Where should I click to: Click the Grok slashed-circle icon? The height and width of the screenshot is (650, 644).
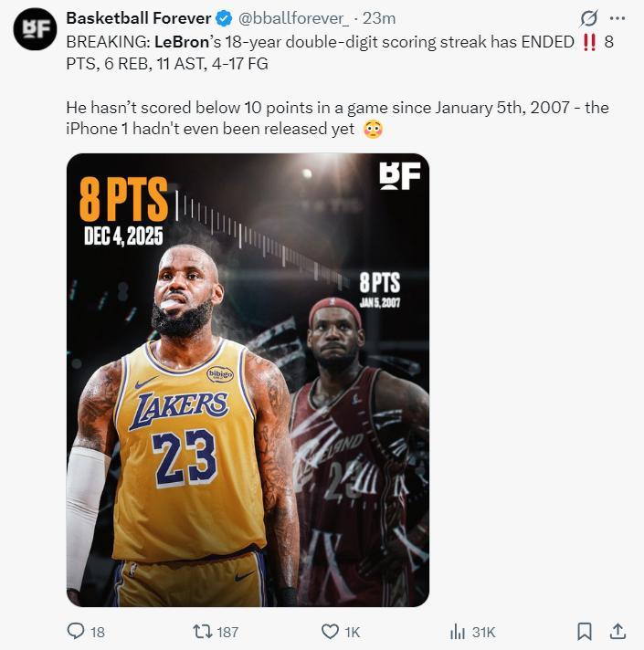pyautogui.click(x=589, y=18)
